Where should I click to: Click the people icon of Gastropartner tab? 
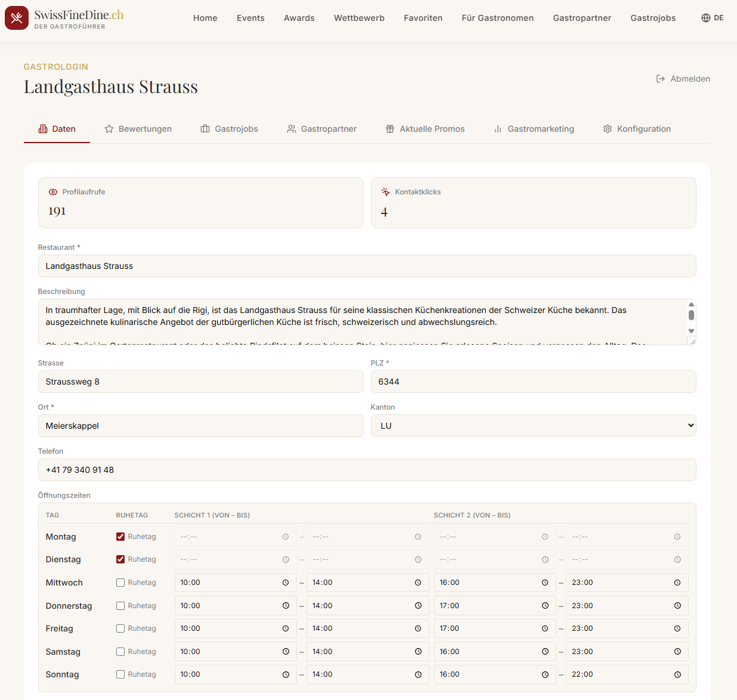(x=292, y=129)
